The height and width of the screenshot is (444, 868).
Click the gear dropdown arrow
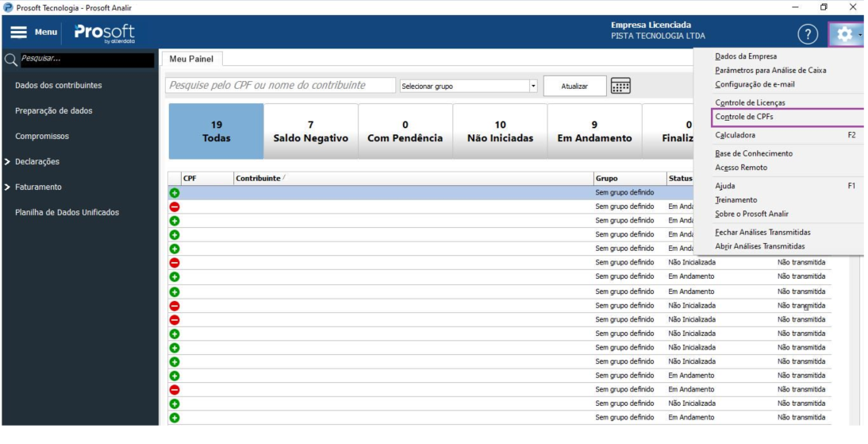point(860,35)
